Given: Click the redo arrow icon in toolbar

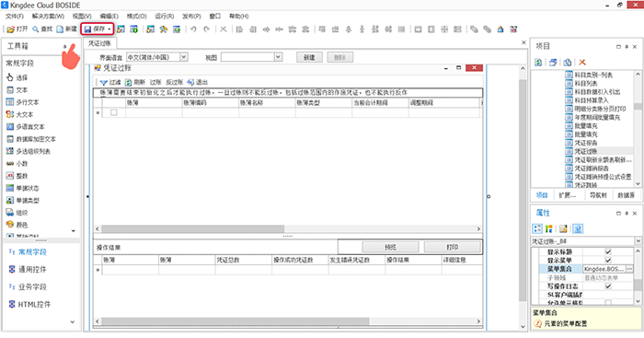Looking at the screenshot, I should tap(207, 29).
